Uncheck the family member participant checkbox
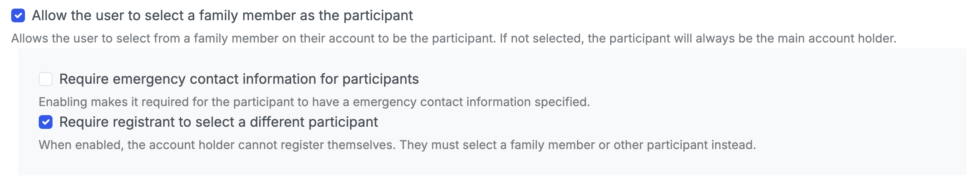Viewport: 980px width, 189px height. (18, 16)
